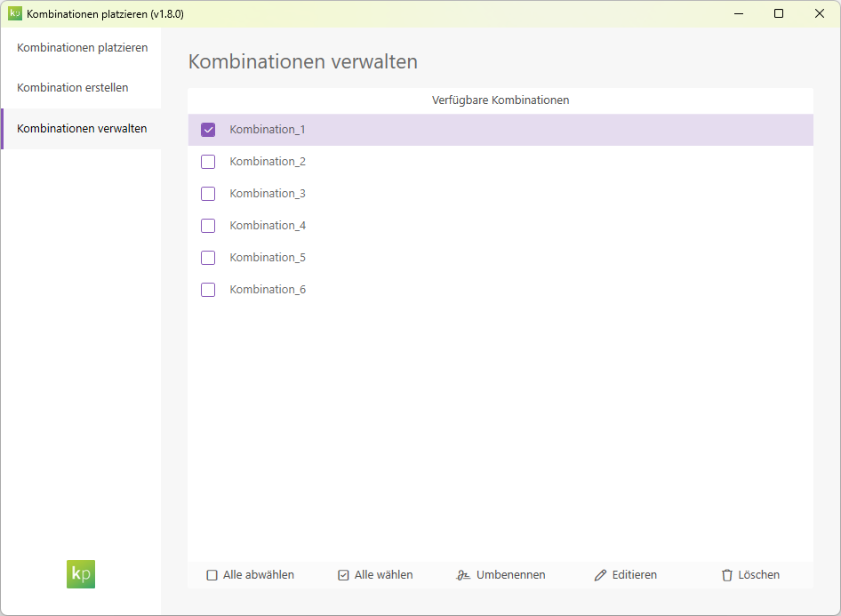Select the checkbox next to Kombination_6
Image resolution: width=841 pixels, height=616 pixels.
click(208, 290)
